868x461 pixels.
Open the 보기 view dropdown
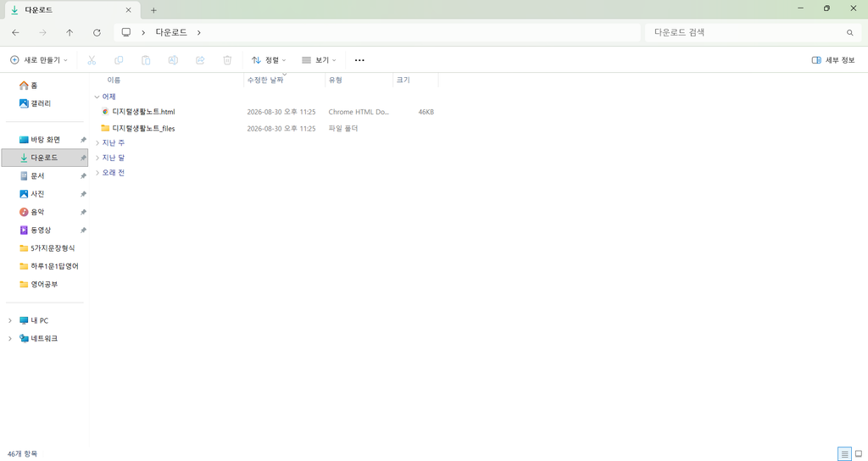319,60
